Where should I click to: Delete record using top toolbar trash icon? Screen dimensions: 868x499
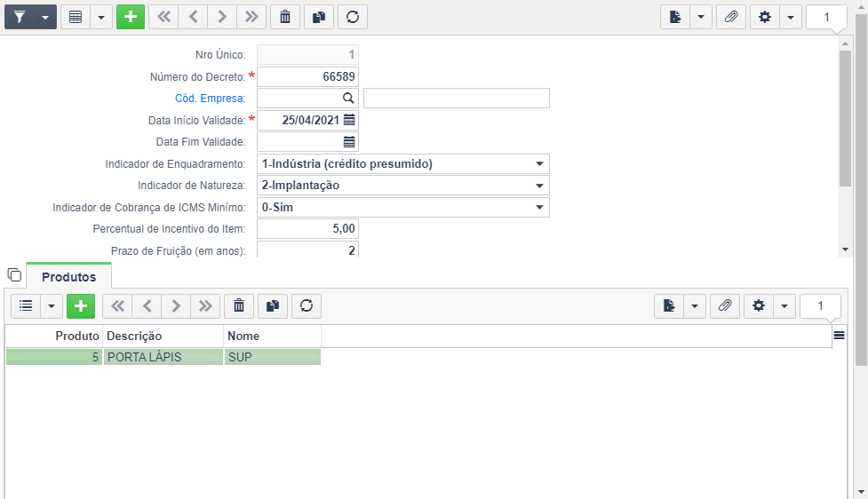285,17
